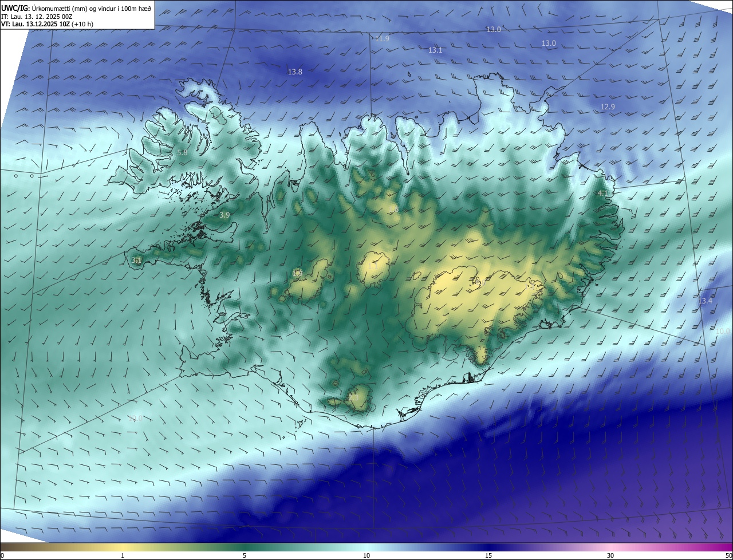This screenshot has width=733, height=560.
Task: Select the 13.8 value label
Action: pyautogui.click(x=295, y=72)
